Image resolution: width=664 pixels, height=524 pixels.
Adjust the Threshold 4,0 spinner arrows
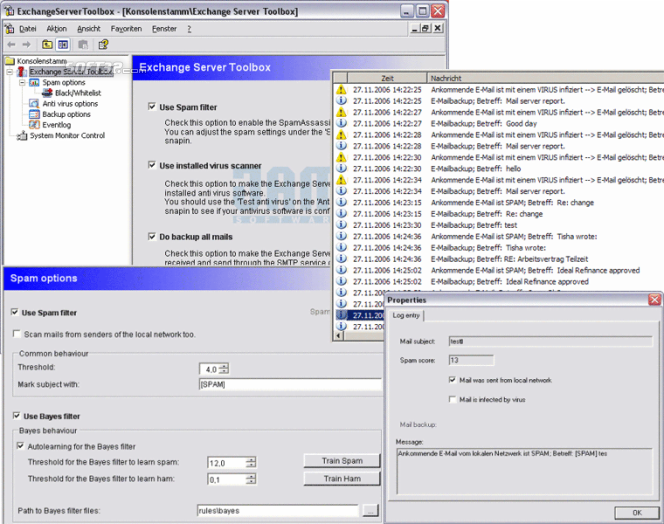pyautogui.click(x=224, y=369)
